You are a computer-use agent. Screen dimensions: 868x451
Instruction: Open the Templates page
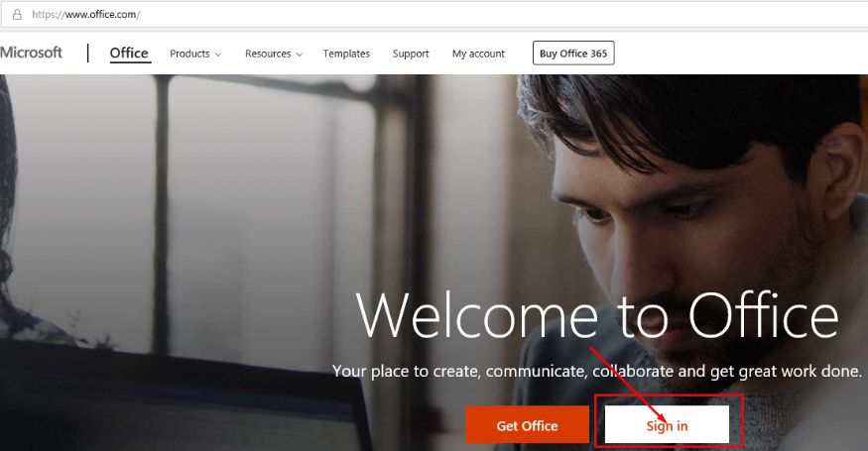346,54
